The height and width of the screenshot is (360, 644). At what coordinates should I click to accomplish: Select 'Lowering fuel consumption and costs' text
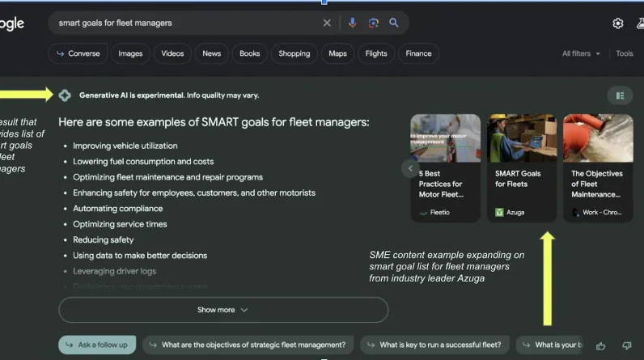click(143, 161)
